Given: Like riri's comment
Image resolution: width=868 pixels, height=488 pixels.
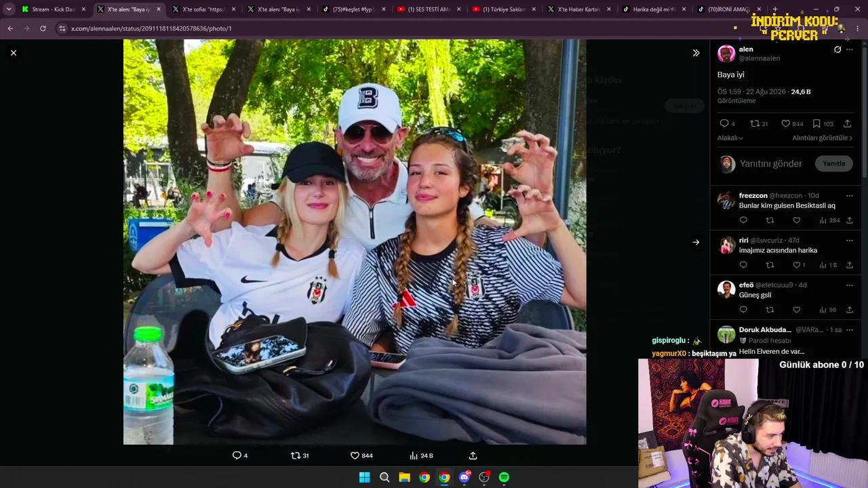Looking at the screenshot, I should [797, 265].
